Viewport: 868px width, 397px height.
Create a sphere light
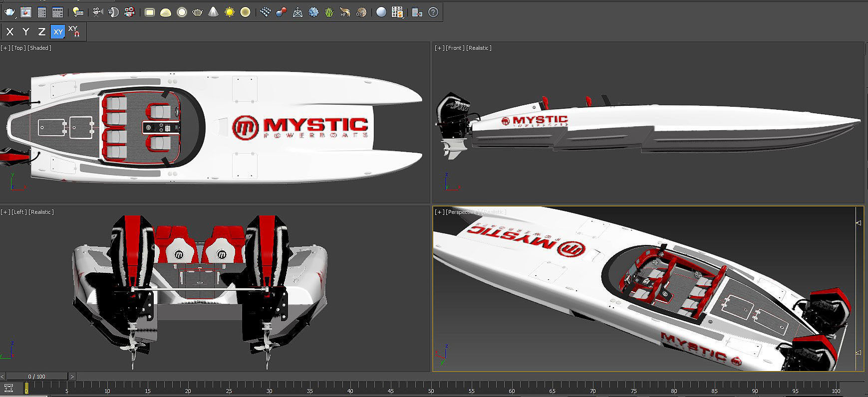click(x=182, y=12)
